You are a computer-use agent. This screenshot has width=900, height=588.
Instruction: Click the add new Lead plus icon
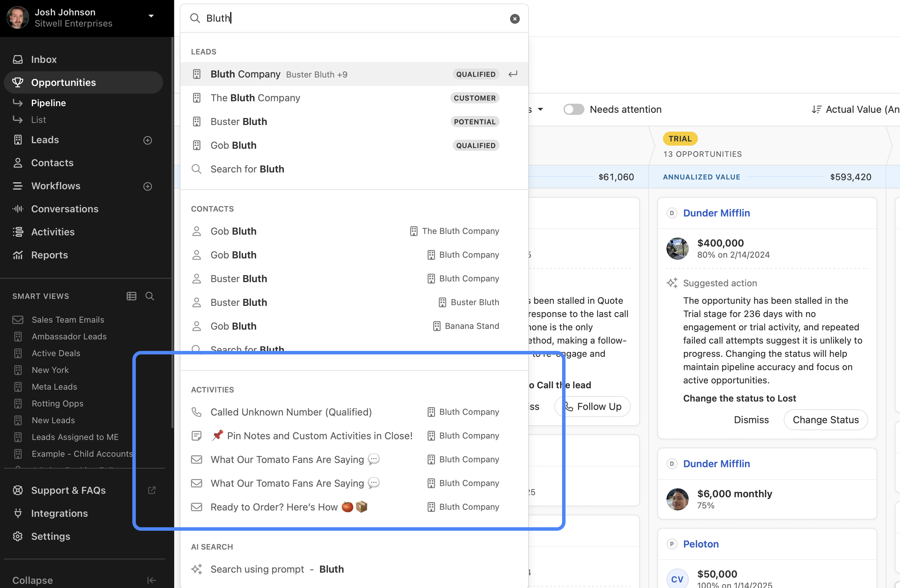(x=147, y=140)
